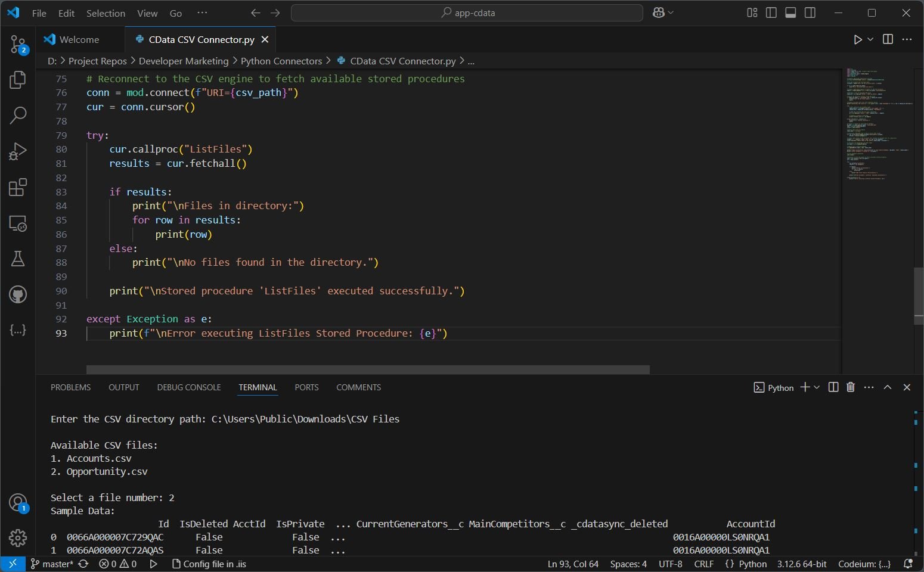Open the Edit menu
The width and height of the screenshot is (924, 572).
[x=66, y=13]
